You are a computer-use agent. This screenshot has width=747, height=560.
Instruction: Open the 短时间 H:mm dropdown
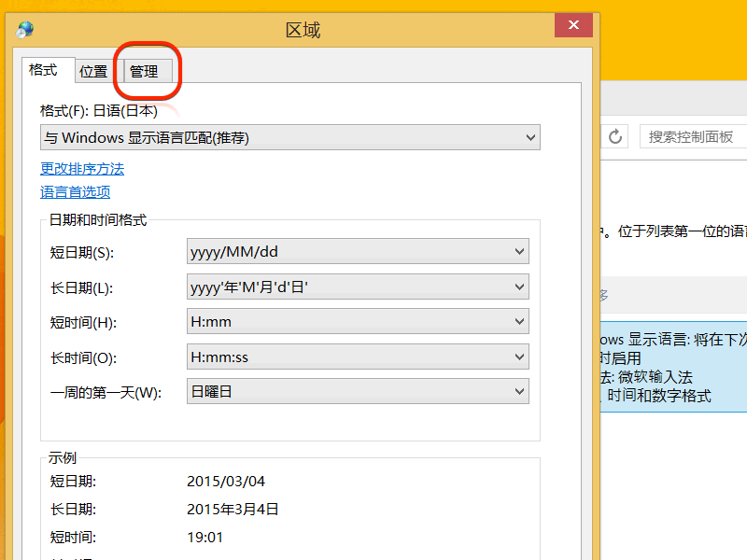pyautogui.click(x=358, y=322)
